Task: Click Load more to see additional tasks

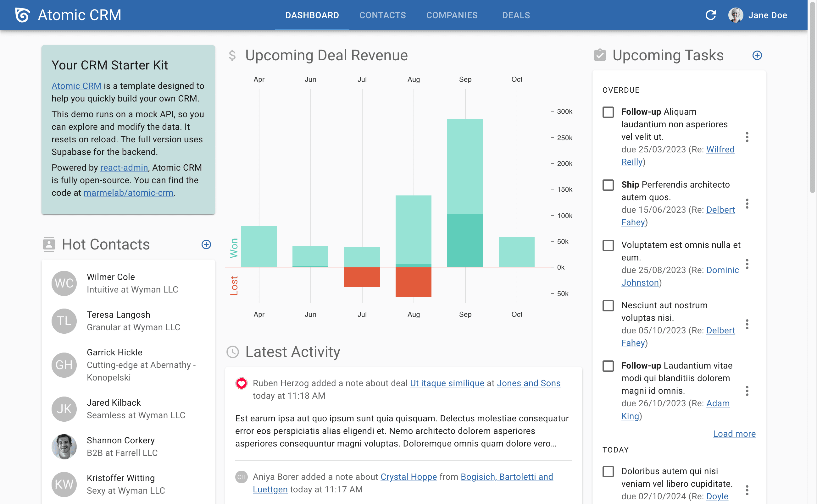Action: (734, 433)
